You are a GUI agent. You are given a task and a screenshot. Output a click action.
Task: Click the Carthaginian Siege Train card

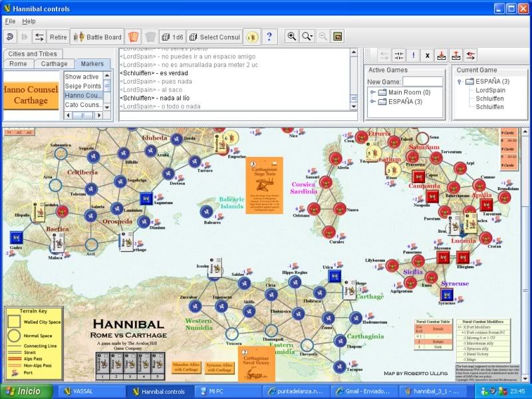[x=264, y=186]
